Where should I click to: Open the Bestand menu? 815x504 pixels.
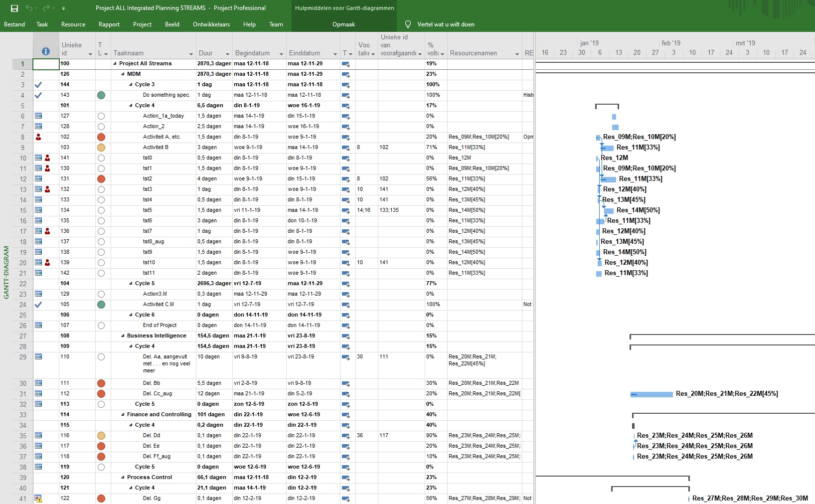[14, 24]
